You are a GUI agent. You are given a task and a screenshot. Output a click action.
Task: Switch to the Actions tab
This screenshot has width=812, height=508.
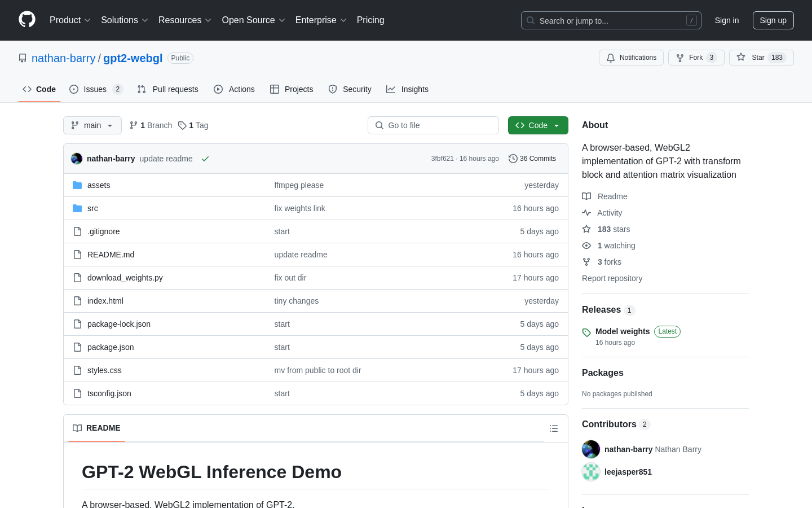click(234, 89)
